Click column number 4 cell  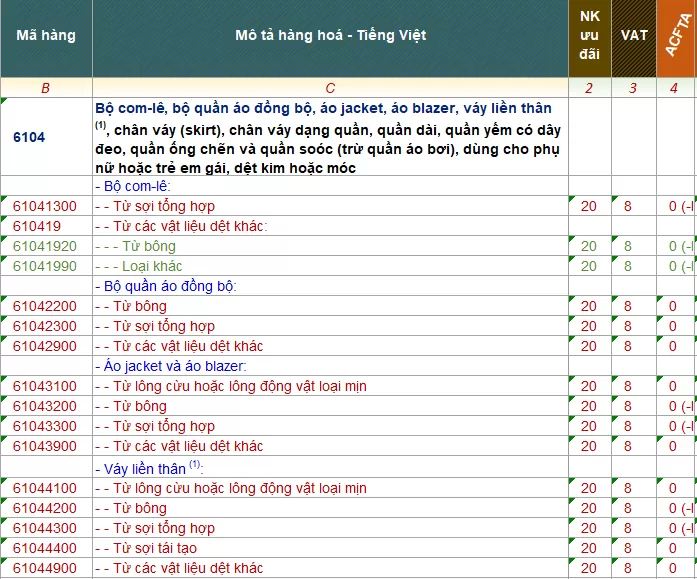tap(677, 88)
